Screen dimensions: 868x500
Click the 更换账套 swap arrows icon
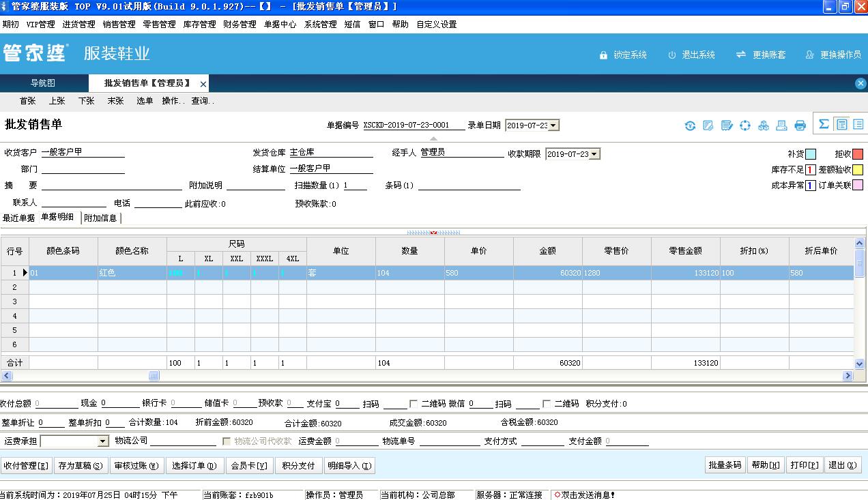(741, 55)
